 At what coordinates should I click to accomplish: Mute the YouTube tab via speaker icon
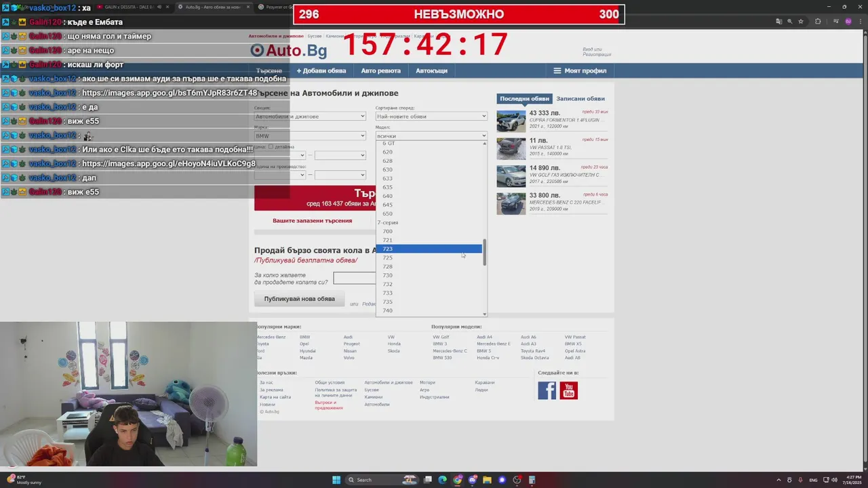[159, 7]
